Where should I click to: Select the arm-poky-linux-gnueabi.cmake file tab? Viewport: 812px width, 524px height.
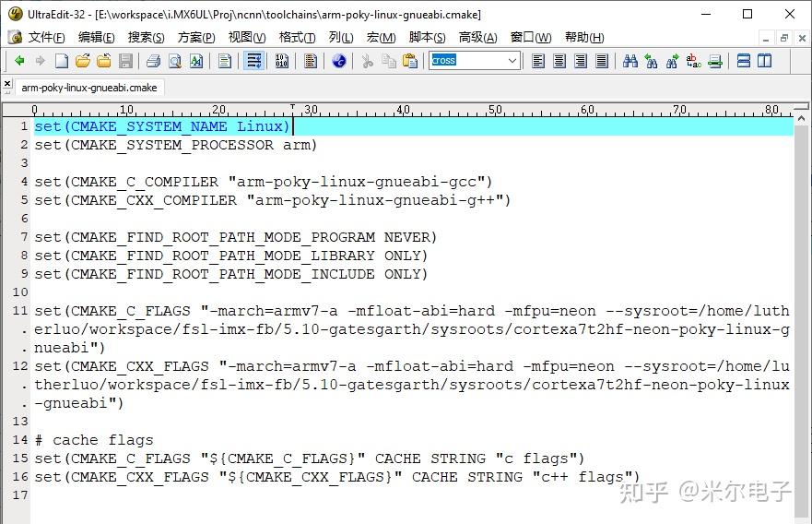click(x=89, y=88)
